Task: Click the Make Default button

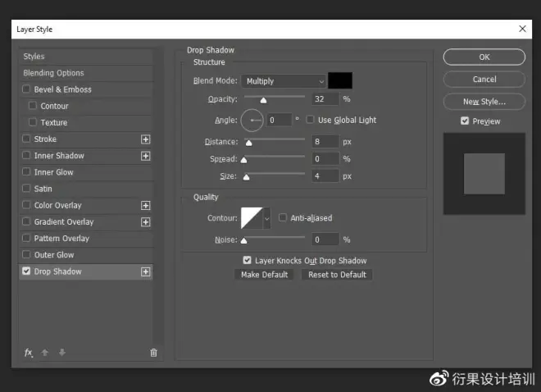Action: click(264, 275)
